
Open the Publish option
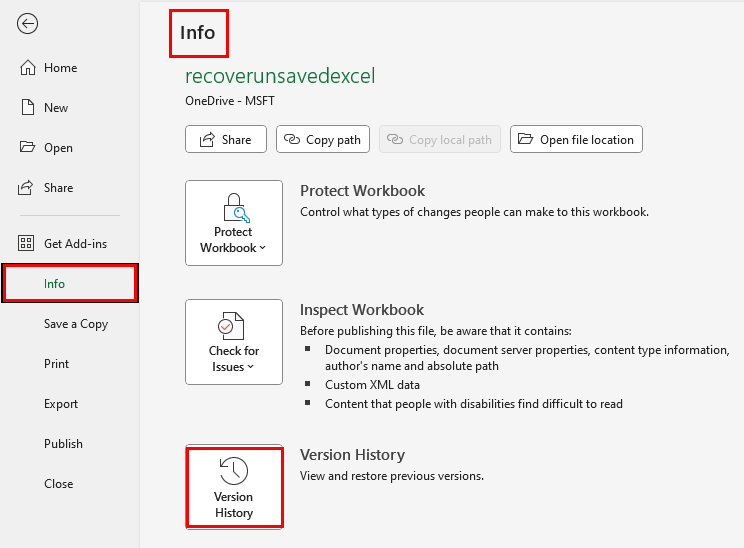coord(63,444)
